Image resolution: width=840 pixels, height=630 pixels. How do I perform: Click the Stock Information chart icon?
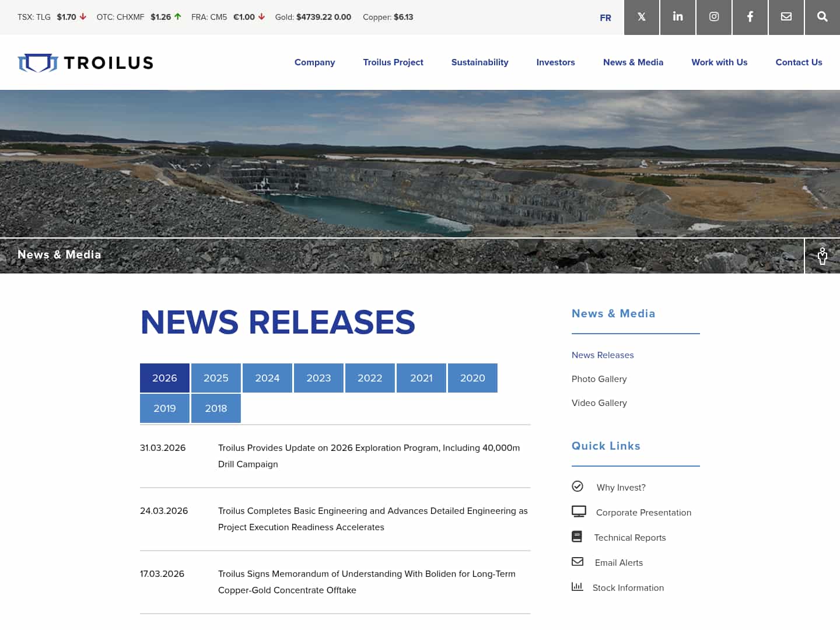click(577, 586)
